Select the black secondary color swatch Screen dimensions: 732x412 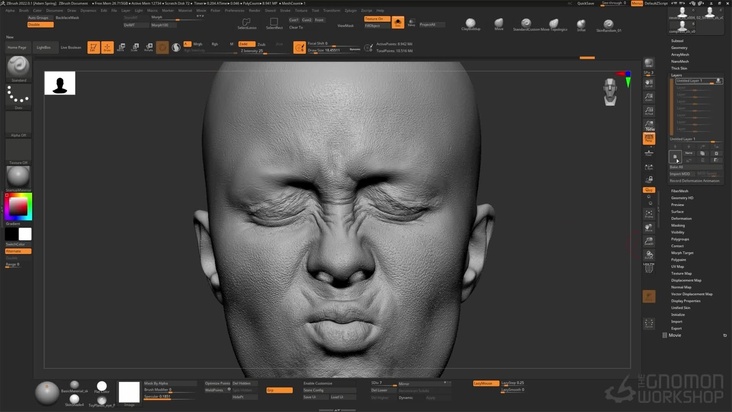coord(12,234)
